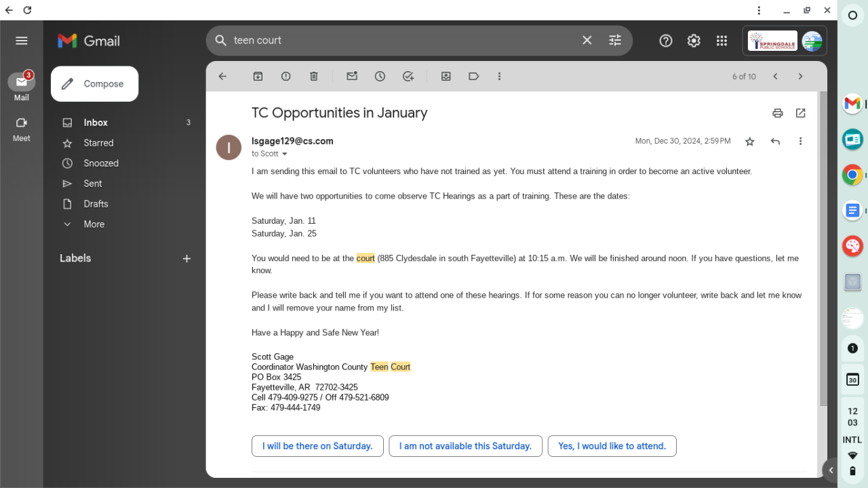Add this email to Tasks
Screen dimensions: 868x488
pos(408,77)
